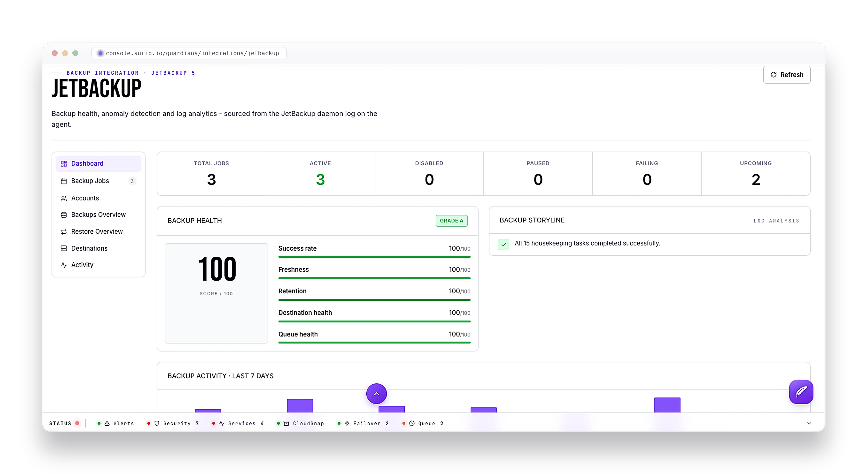
Task: Click the JETBACKUP page title
Action: [x=96, y=89]
